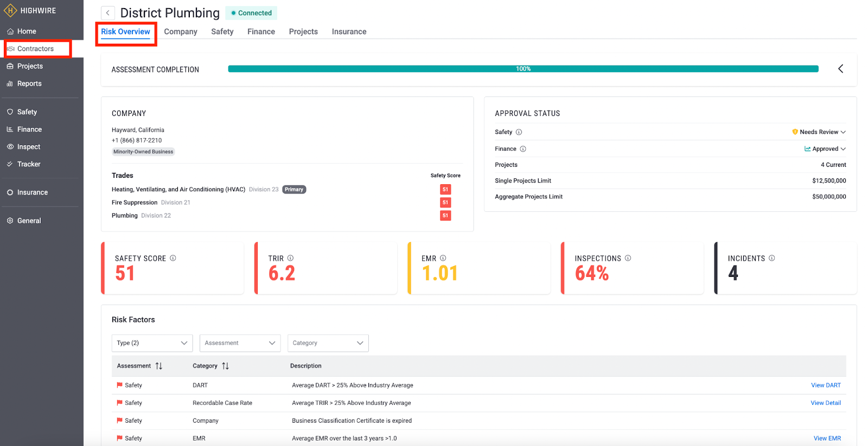868x446 pixels.
Task: Click the phone number +1 (866) 817-2210
Action: point(137,140)
